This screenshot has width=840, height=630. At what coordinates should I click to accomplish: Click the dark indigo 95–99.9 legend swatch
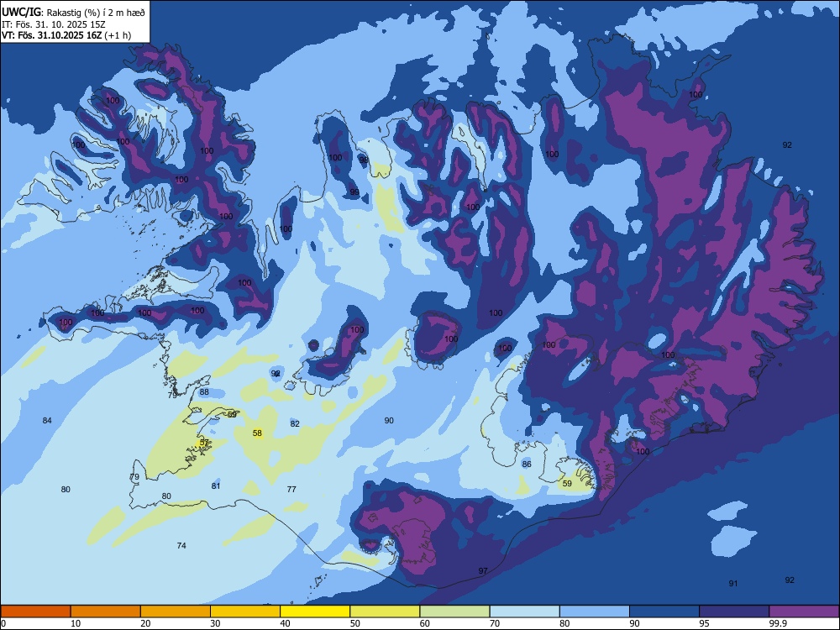click(x=734, y=612)
